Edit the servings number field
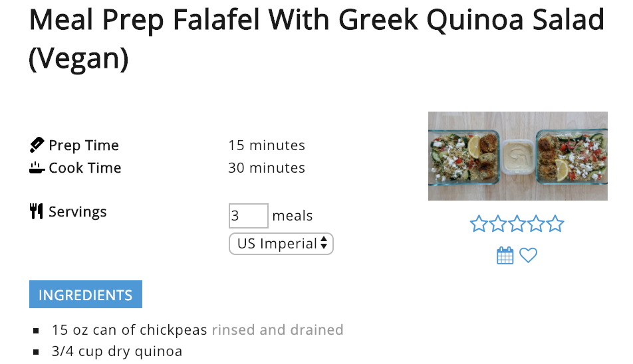The image size is (633, 364). pyautogui.click(x=248, y=216)
